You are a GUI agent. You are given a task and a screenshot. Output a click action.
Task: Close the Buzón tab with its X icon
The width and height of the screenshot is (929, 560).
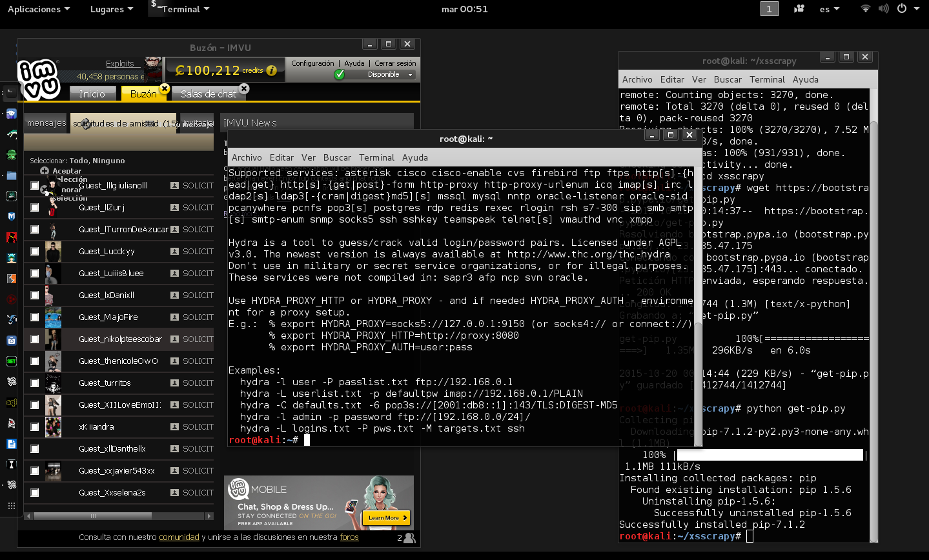165,88
